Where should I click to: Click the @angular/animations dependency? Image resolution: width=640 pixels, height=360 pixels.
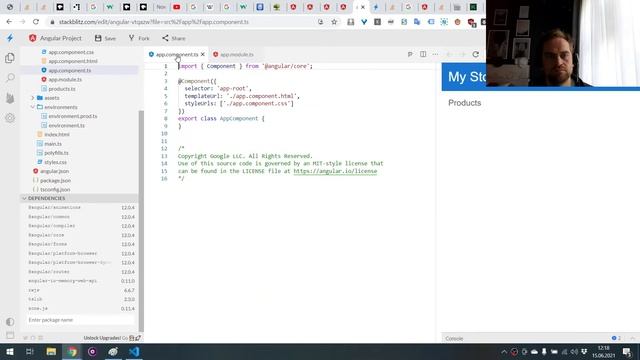(x=54, y=207)
